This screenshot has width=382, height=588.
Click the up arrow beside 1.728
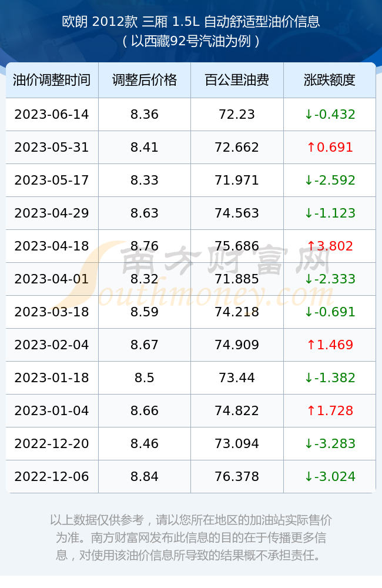point(311,410)
